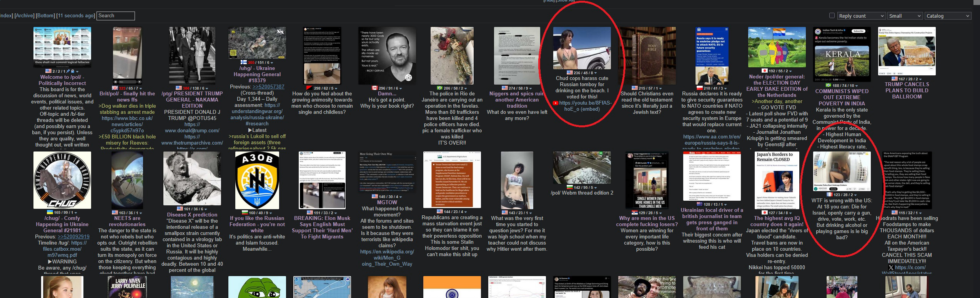The width and height of the screenshot is (980, 298).
Task: Open the CHUG horse rider emblem thumbnail
Action: pos(62,180)
